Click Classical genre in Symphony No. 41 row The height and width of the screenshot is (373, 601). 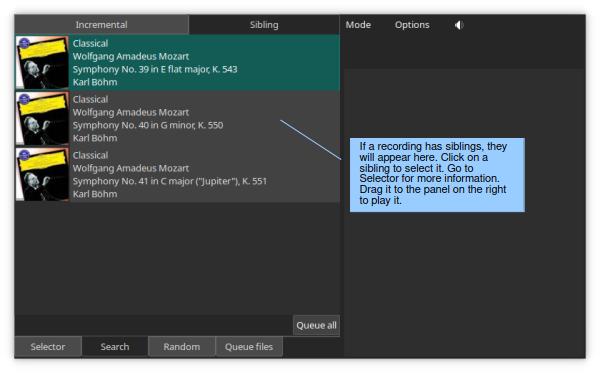(x=90, y=155)
